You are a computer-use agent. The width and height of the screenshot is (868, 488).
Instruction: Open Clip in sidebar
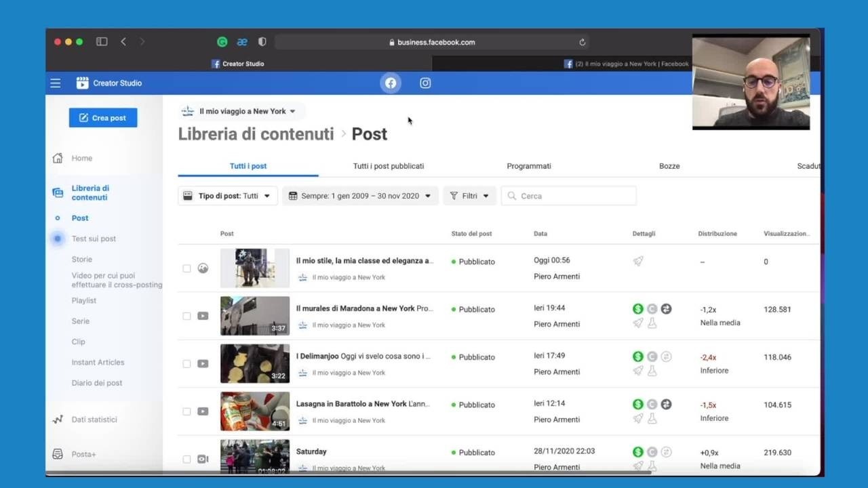79,342
